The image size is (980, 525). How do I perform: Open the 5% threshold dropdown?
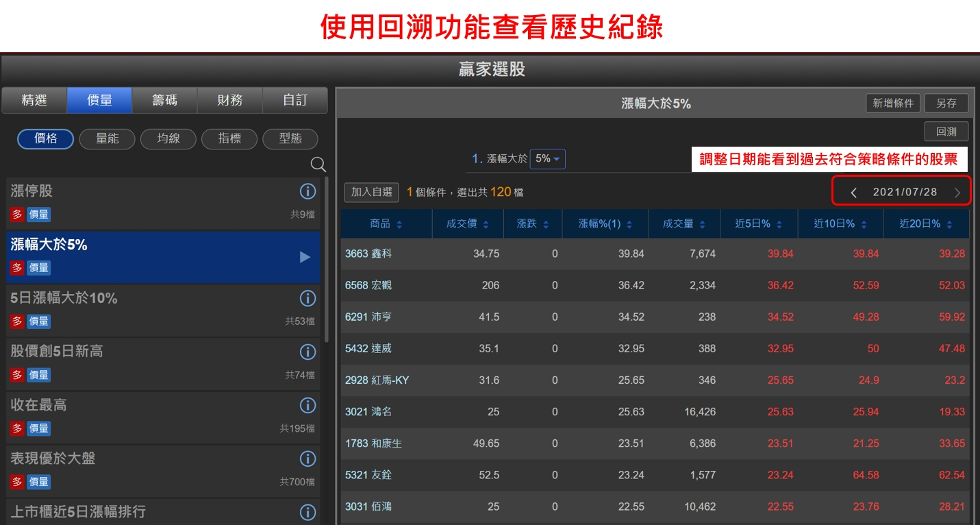click(547, 159)
